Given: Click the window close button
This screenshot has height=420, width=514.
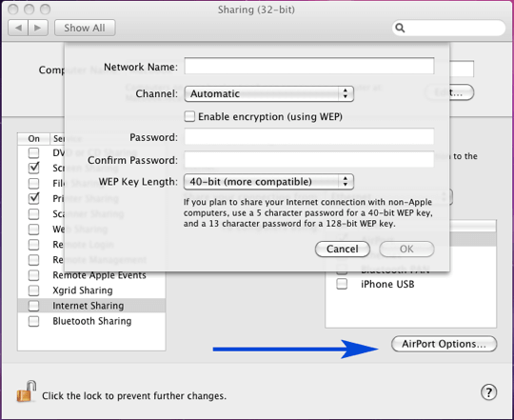Looking at the screenshot, I should (x=13, y=10).
